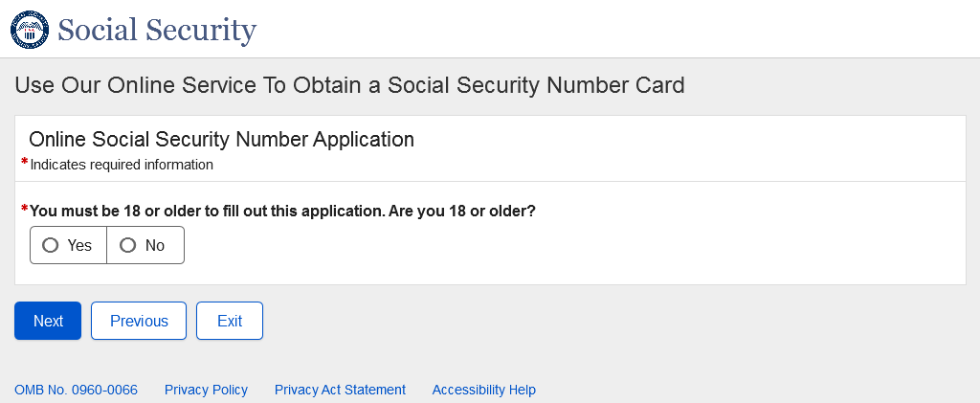This screenshot has width=980, height=403.
Task: Click the "Are you 18 or older?" question text
Action: coord(282,211)
